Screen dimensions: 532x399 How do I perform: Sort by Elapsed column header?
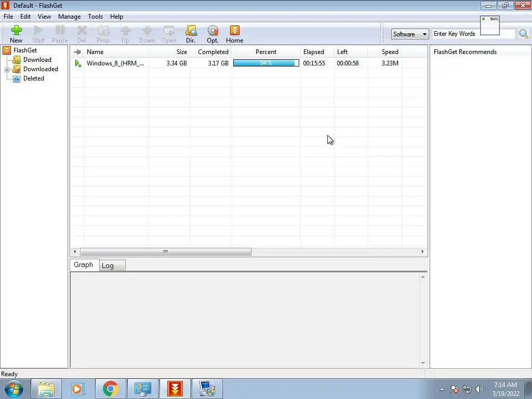tap(317, 52)
